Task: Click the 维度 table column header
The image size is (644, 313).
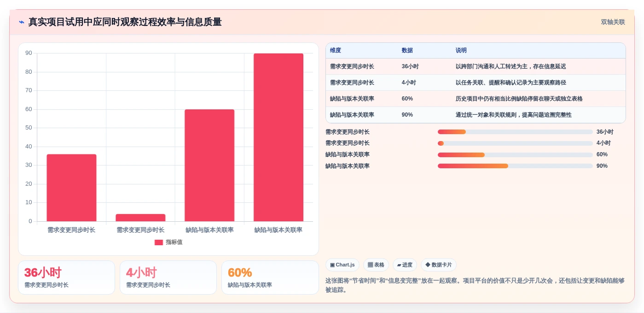Action: [336, 51]
